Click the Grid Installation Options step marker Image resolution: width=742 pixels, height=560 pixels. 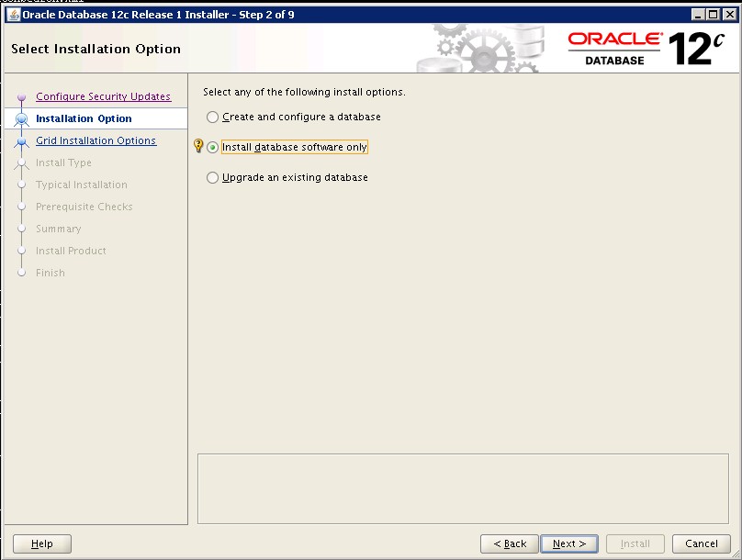coord(21,141)
